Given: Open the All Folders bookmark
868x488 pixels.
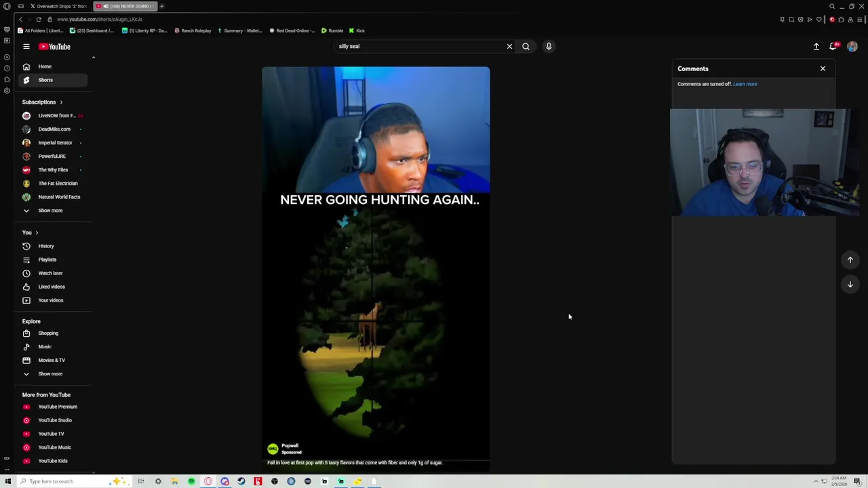Looking at the screenshot, I should coord(40,30).
